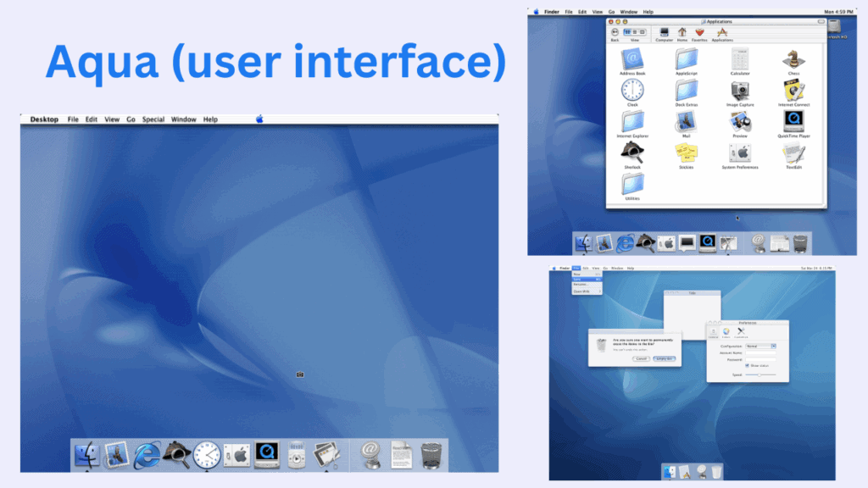Launch Sherlock from the Applications window
This screenshot has width=868, height=488.
633,152
